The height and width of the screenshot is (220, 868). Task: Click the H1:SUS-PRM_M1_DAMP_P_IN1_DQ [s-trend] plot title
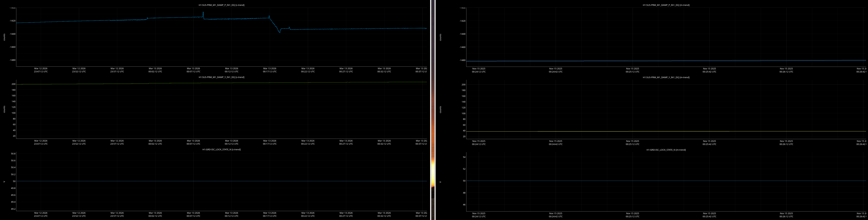click(x=221, y=5)
